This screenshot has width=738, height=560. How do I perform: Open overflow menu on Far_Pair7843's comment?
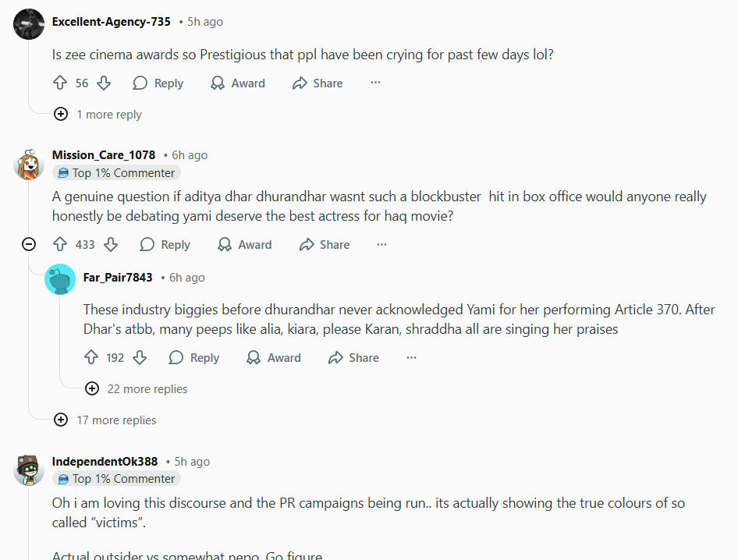(411, 358)
